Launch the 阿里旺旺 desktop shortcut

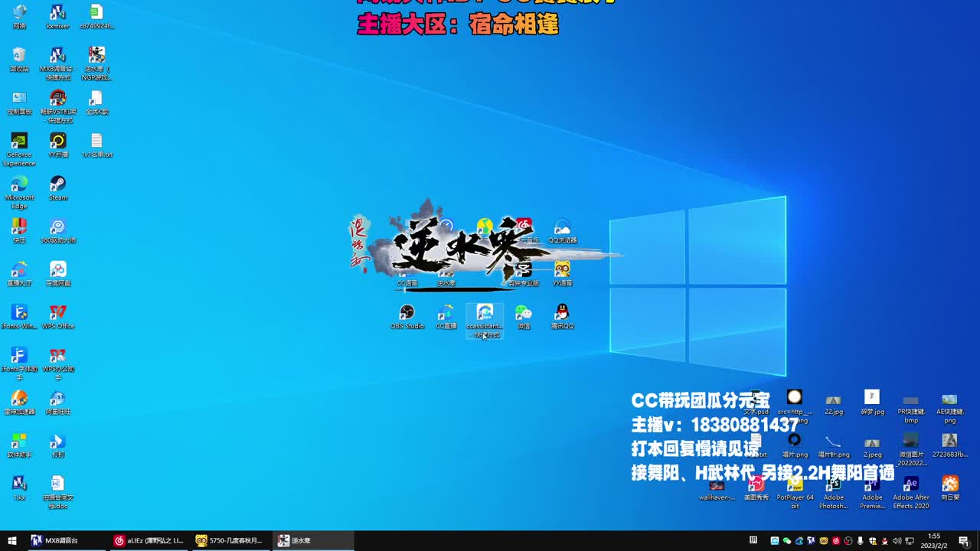[57, 402]
